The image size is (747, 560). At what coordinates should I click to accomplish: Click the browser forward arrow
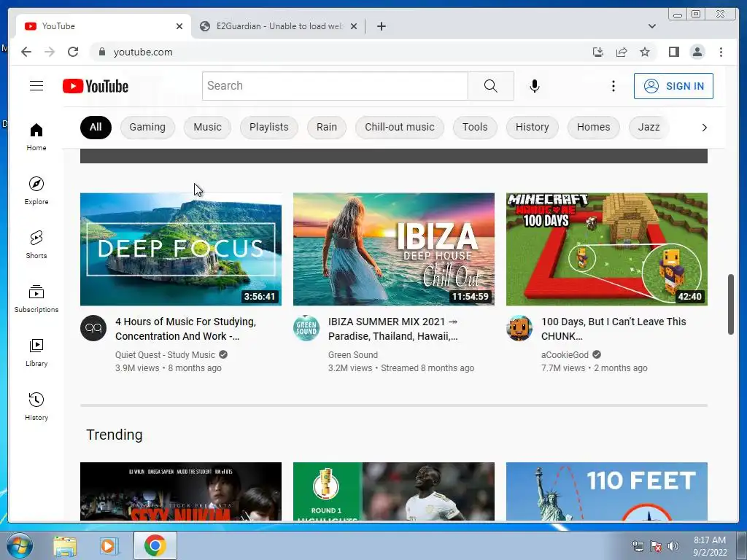tap(50, 52)
